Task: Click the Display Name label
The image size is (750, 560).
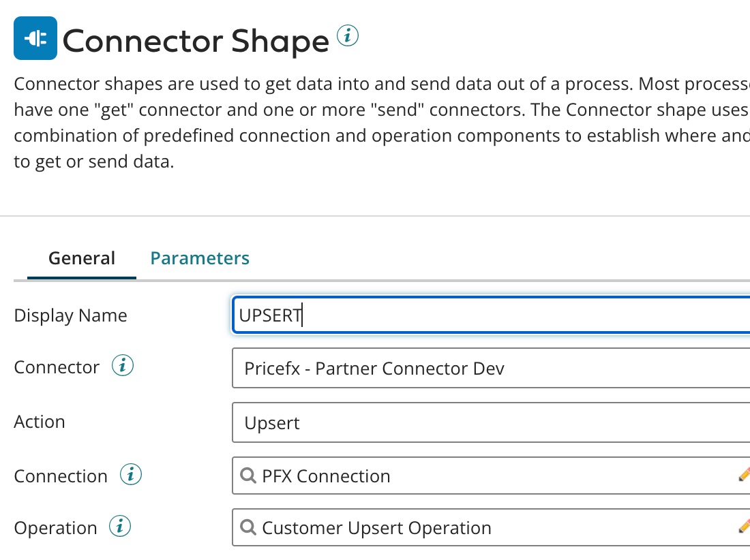Action: (x=70, y=315)
